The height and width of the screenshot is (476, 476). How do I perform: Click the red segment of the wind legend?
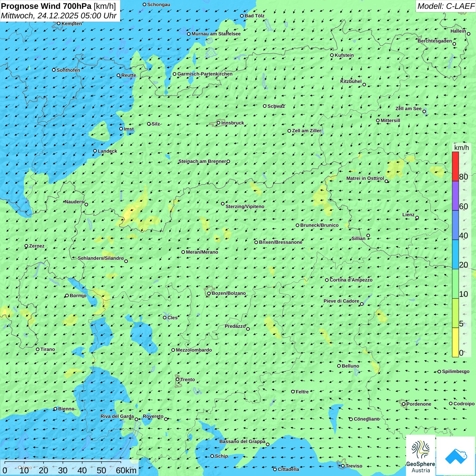pos(455,166)
